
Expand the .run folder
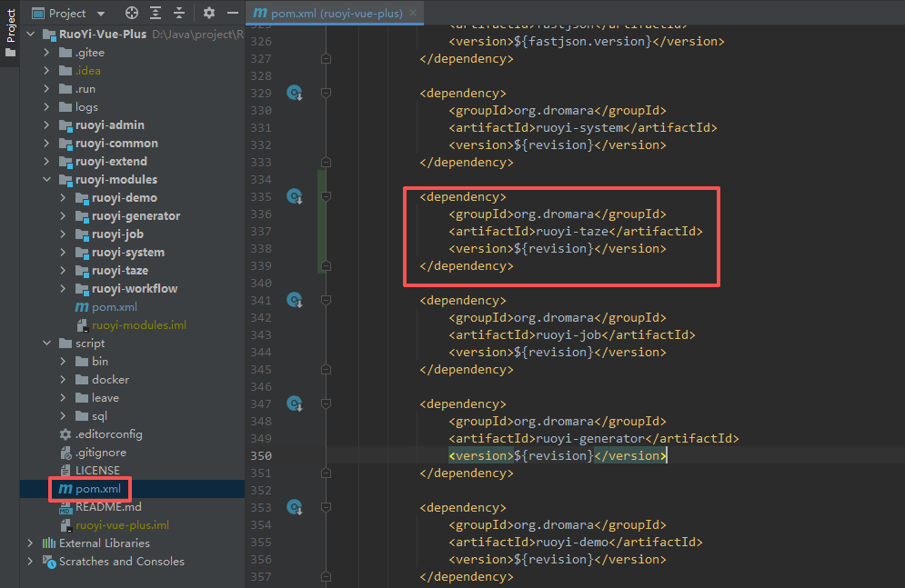[46, 89]
